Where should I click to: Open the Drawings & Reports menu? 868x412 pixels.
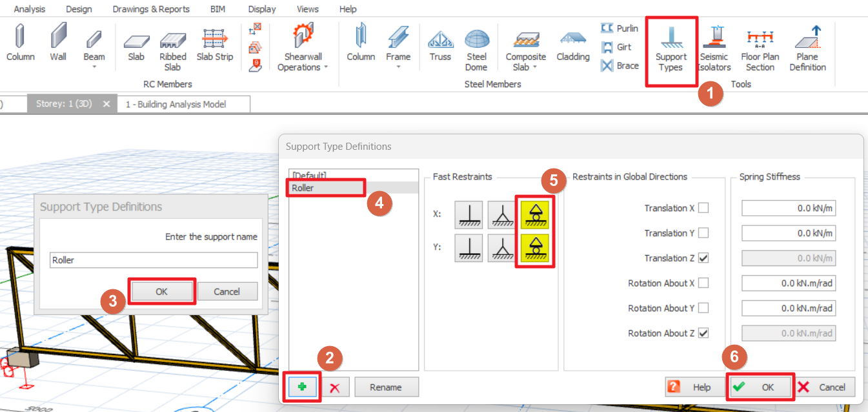(151, 9)
